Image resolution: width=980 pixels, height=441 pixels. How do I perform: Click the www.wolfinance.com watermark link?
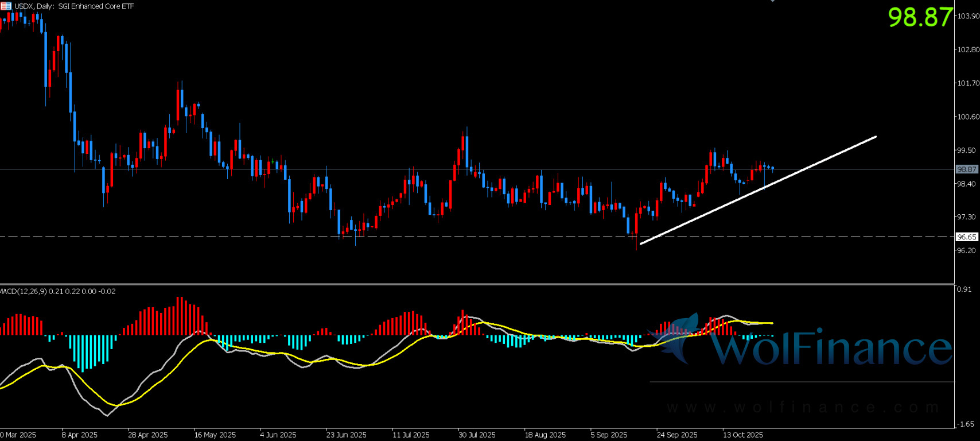tap(803, 407)
